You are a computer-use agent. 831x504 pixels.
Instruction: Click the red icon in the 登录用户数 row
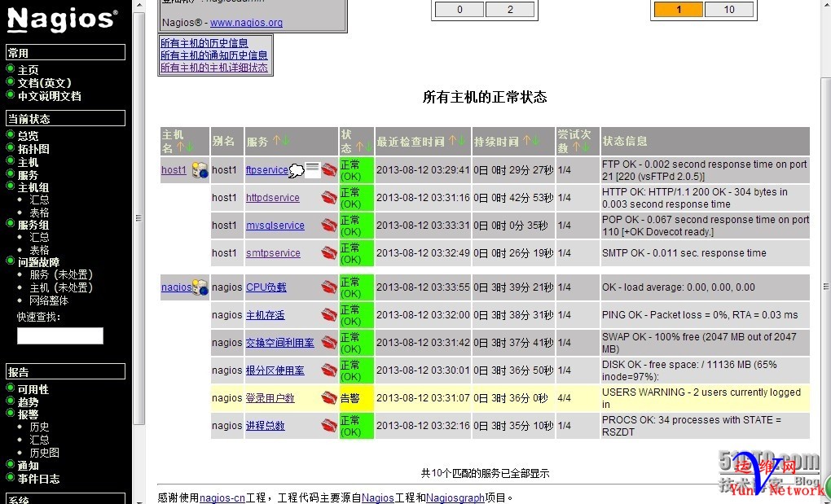coord(329,398)
